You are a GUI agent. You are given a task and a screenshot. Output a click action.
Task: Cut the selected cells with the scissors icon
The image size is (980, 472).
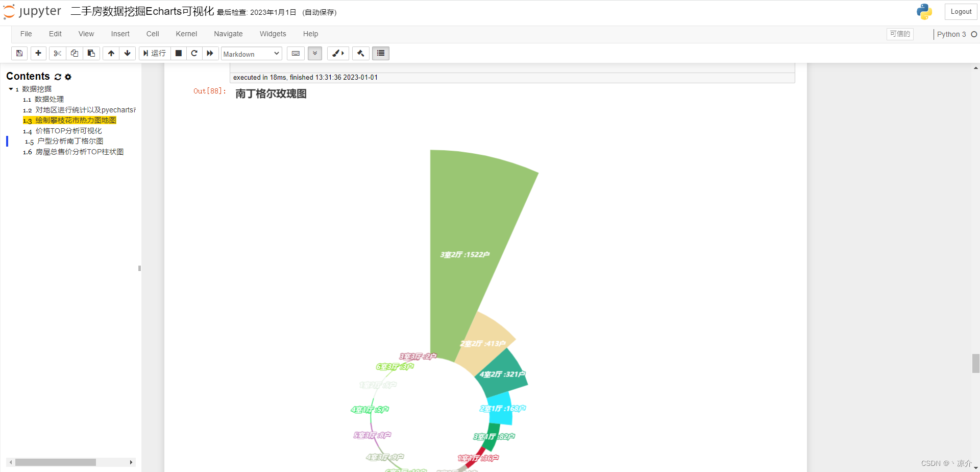(57, 53)
